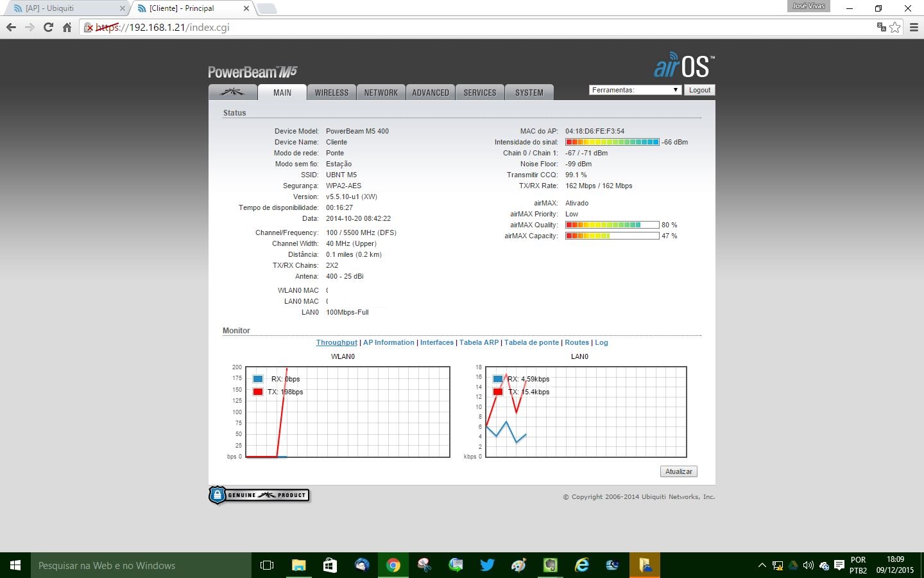Open the browser home page

[67, 28]
